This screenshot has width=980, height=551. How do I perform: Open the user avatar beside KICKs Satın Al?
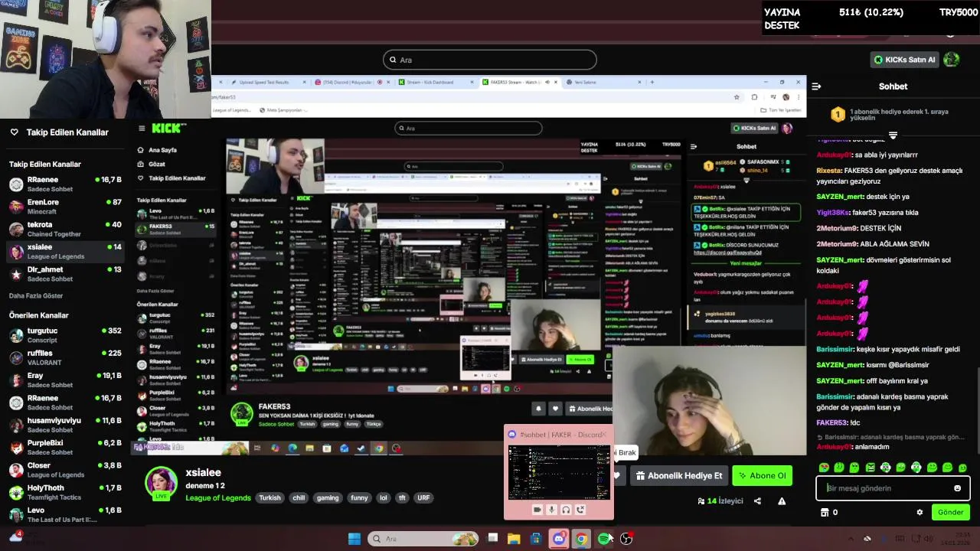point(951,59)
